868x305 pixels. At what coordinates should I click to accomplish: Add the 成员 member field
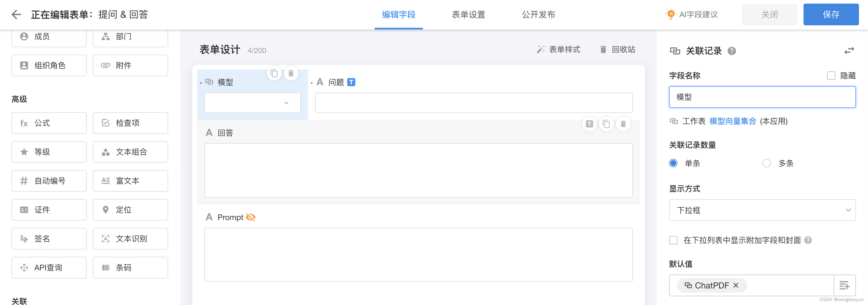(49, 37)
